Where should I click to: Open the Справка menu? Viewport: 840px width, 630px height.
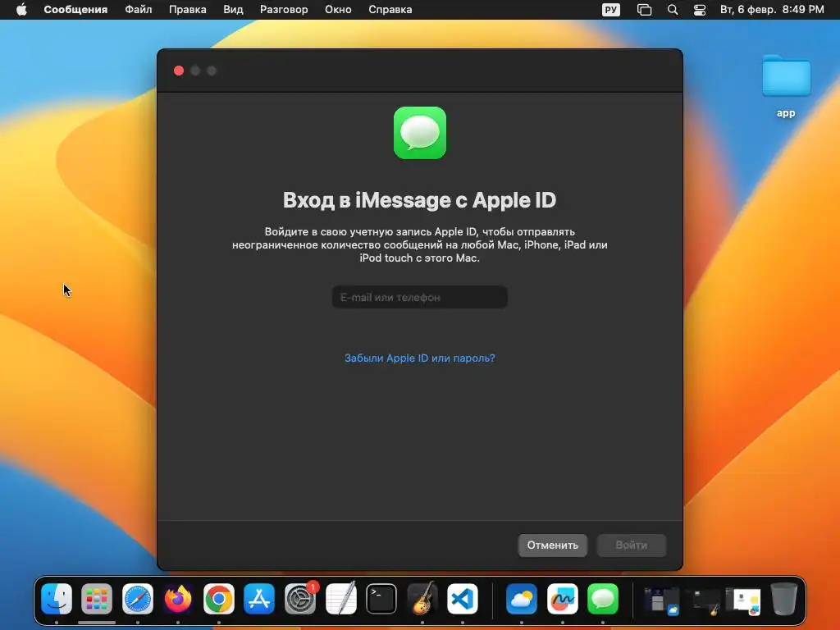pos(390,10)
